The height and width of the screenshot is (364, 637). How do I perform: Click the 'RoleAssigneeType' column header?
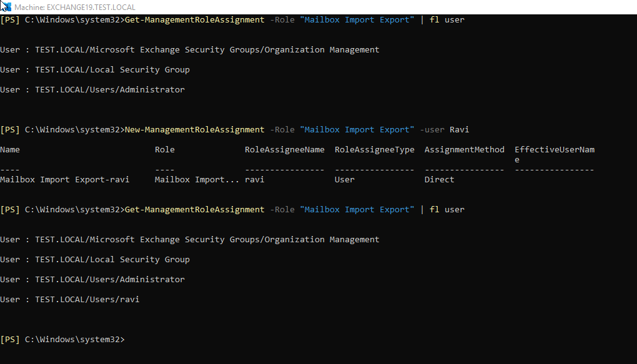pyautogui.click(x=375, y=149)
